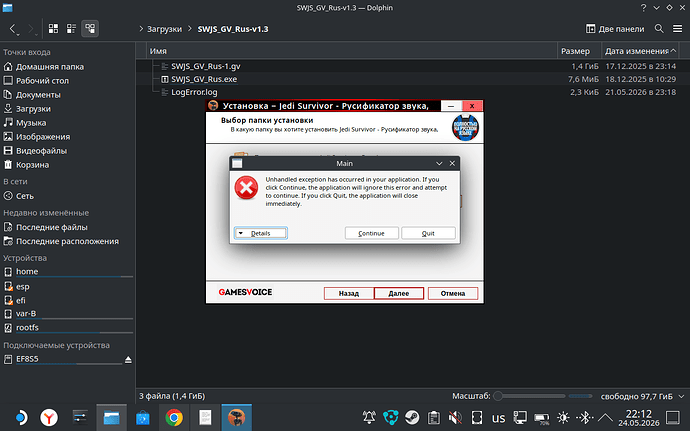Sort by Дата изменения column header
Screen dimensions: 690x431
tap(640, 51)
